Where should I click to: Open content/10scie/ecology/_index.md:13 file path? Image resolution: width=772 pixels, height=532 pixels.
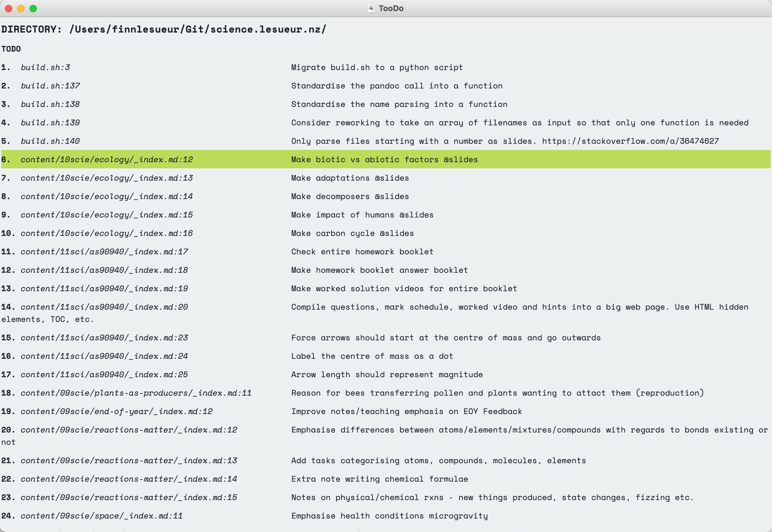point(106,178)
